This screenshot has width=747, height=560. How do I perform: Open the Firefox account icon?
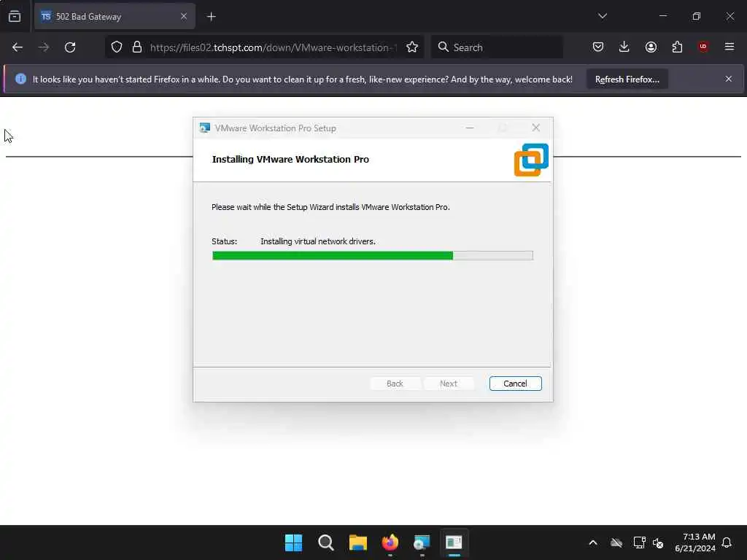[651, 47]
